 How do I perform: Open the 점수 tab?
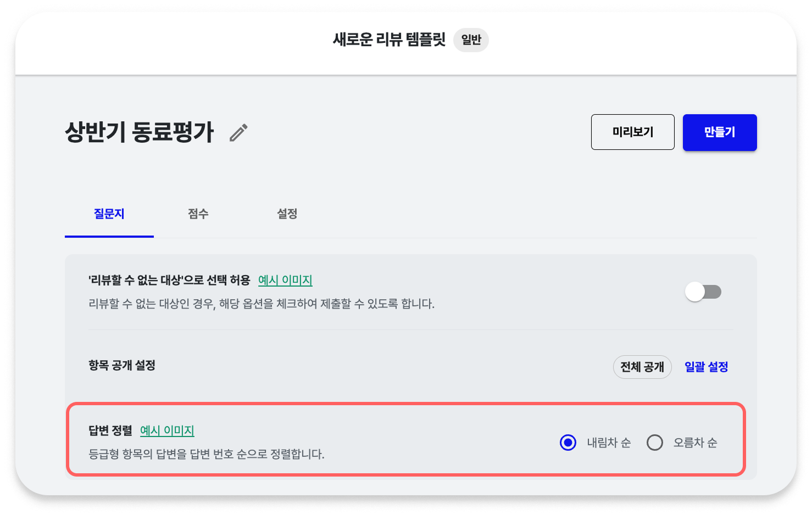[198, 214]
